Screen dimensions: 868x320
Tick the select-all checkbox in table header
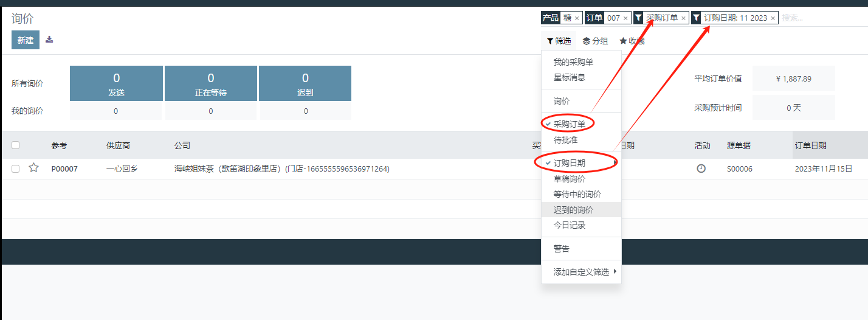pos(16,145)
